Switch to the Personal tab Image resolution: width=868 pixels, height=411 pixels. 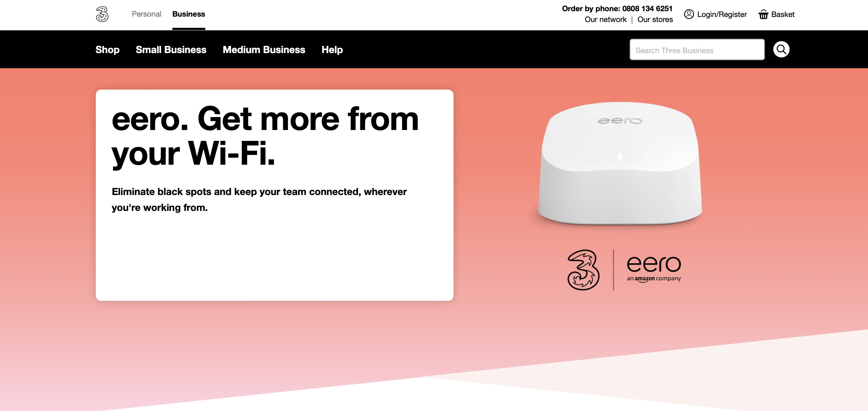click(146, 14)
